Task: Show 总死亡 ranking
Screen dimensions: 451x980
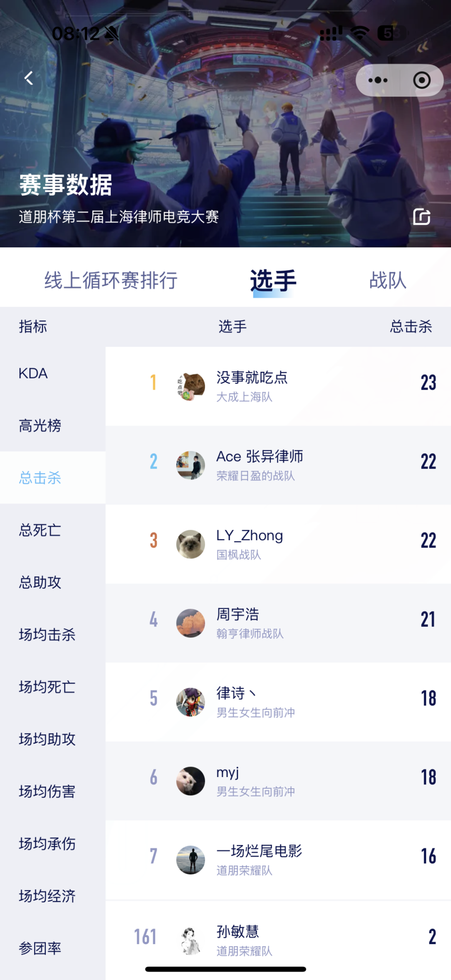Action: pos(40,530)
